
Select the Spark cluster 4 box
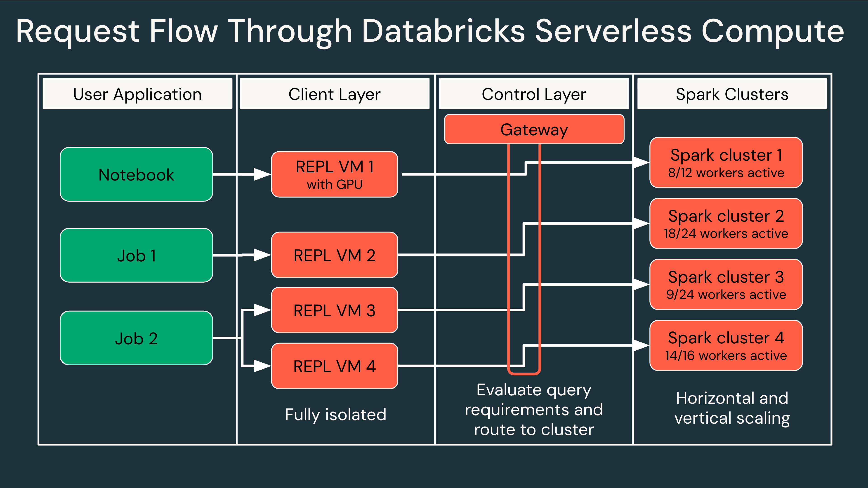tap(726, 345)
